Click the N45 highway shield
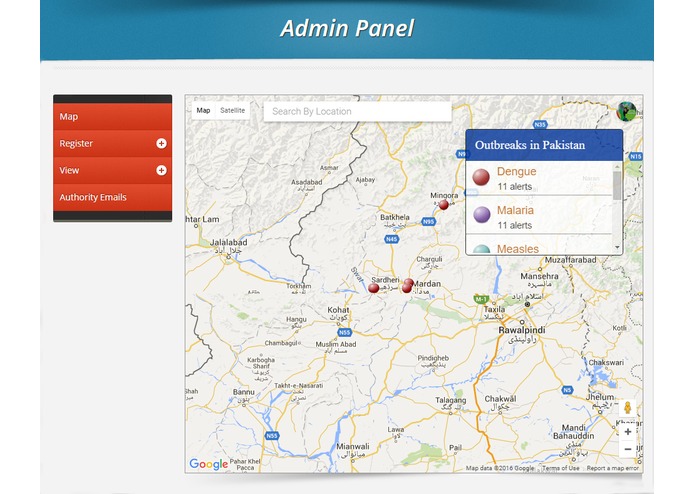The image size is (695, 494). 391,239
